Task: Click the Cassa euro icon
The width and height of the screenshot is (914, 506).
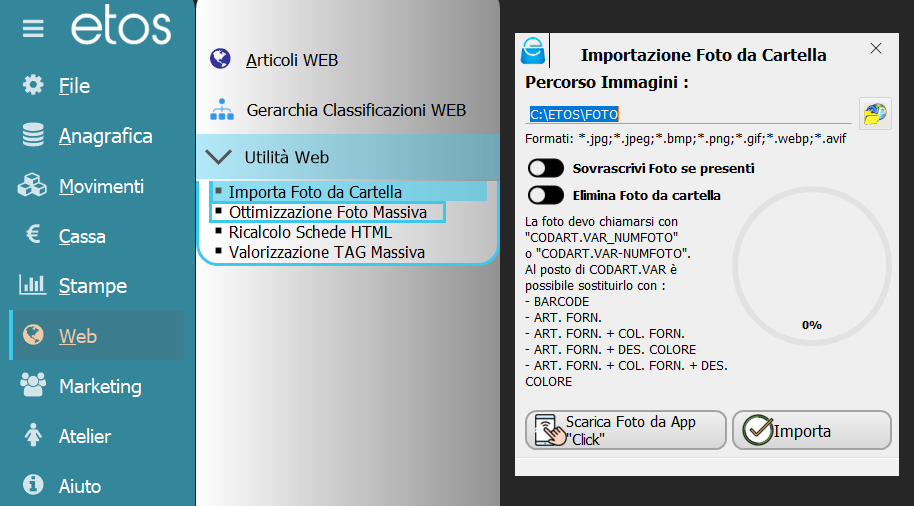Action: [x=33, y=234]
